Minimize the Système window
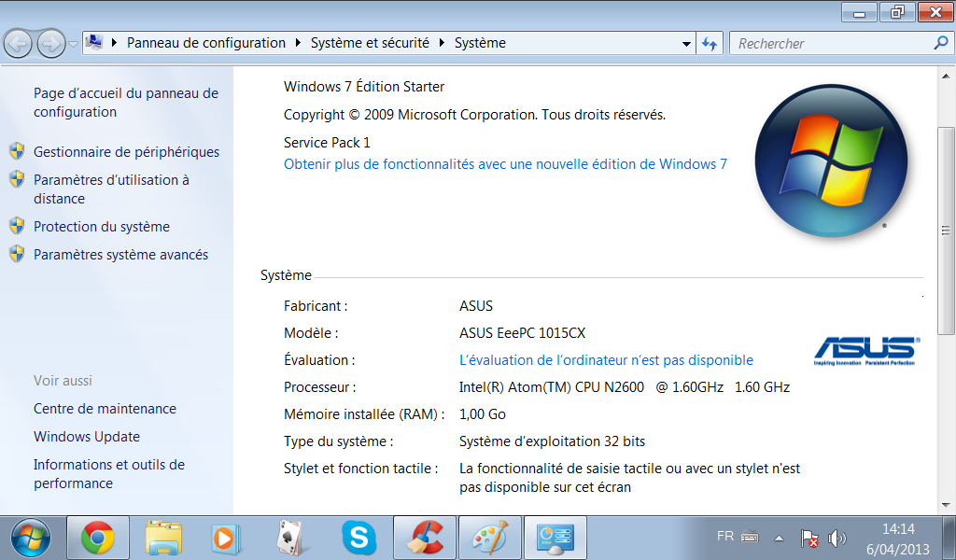956x560 pixels. coord(860,12)
